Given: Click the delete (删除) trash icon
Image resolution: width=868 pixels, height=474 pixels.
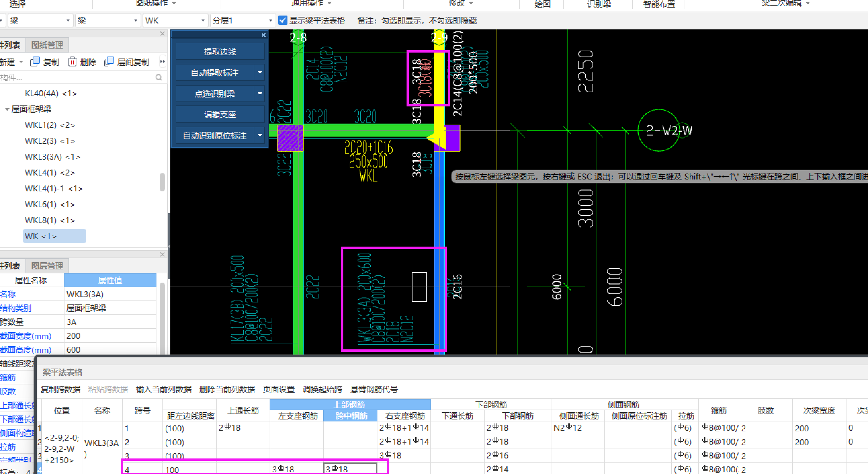Looking at the screenshot, I should [x=72, y=62].
